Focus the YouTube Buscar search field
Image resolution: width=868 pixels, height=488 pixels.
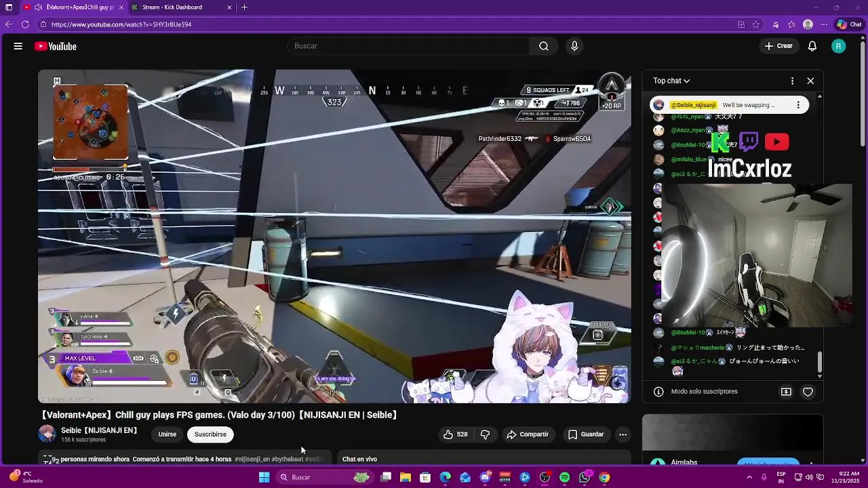408,46
